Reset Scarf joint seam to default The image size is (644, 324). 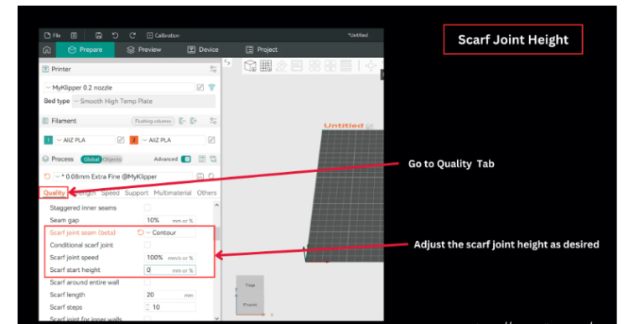click(x=141, y=233)
